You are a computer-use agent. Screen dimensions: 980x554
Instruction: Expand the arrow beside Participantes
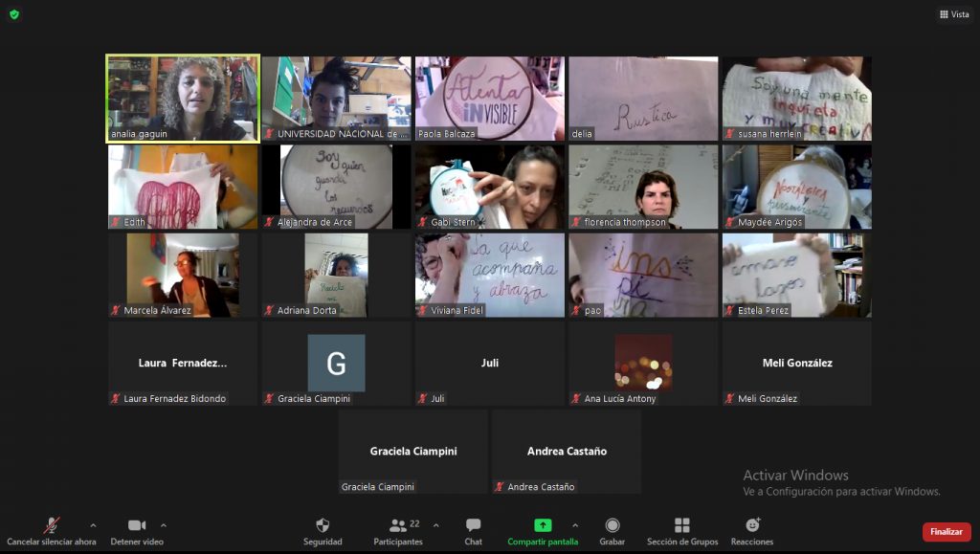436,525
